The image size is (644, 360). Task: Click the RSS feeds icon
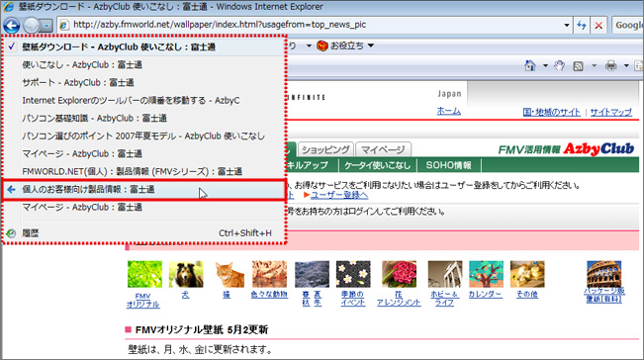(x=578, y=65)
